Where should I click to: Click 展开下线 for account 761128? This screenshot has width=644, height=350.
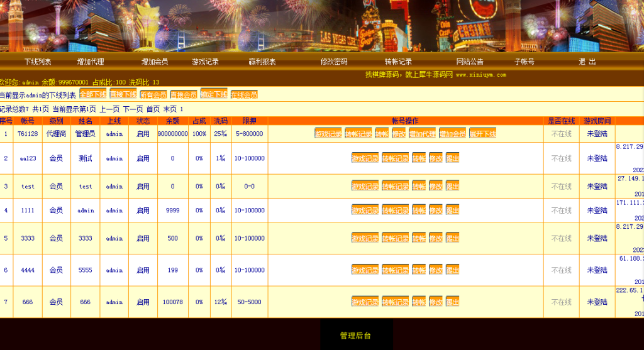482,133
